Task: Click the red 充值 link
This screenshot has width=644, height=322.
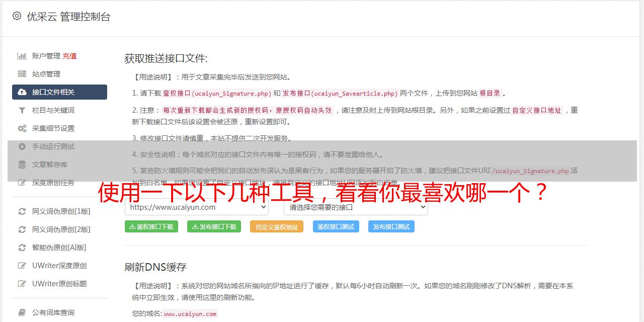Action: coord(69,56)
